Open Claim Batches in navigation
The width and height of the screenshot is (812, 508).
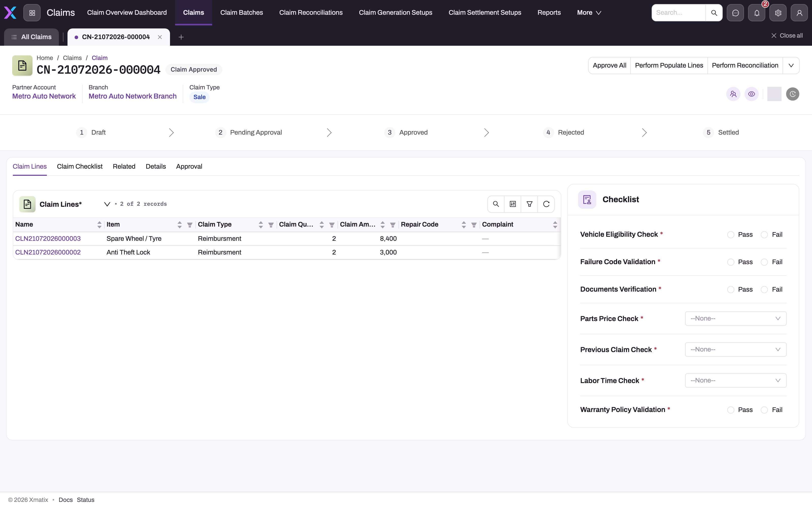(x=242, y=13)
